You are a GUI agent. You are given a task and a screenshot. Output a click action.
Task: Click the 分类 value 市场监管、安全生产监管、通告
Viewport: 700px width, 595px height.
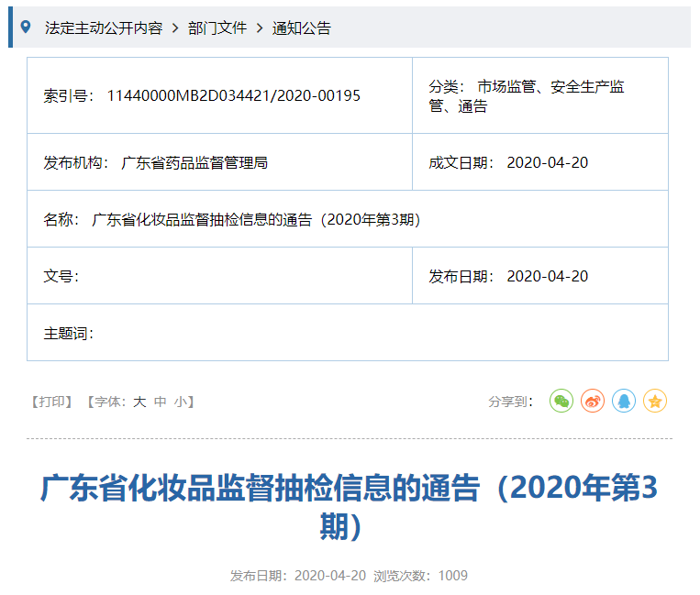click(527, 96)
